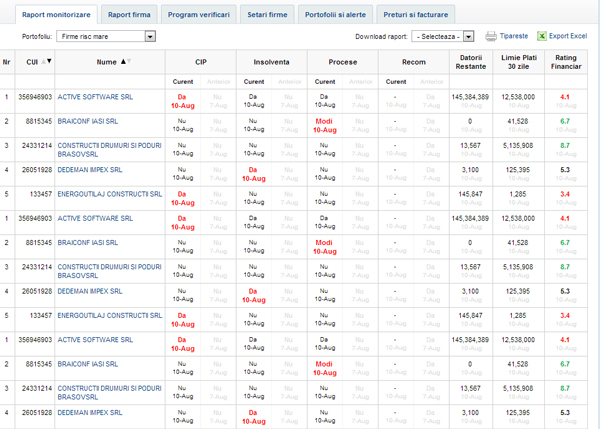Click the Tipareste link
The width and height of the screenshot is (600, 429).
pos(514,36)
